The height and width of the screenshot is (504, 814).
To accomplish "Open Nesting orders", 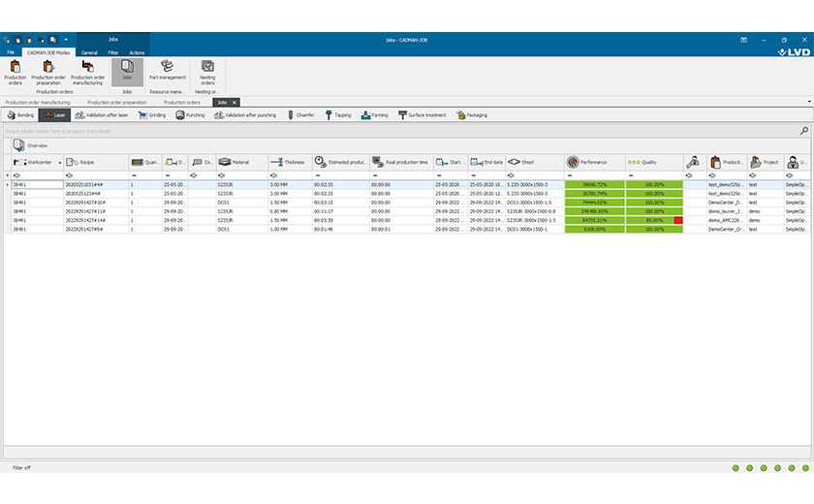I will (207, 72).
